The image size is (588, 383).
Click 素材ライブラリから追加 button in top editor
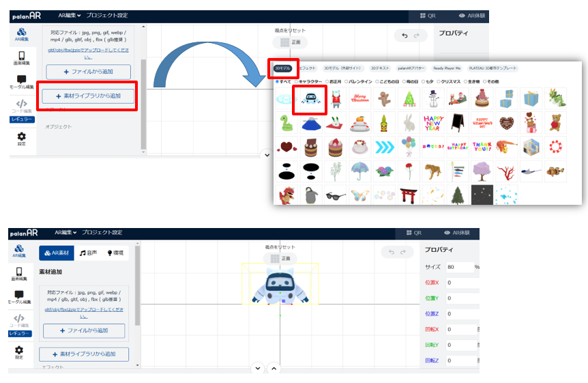(88, 96)
